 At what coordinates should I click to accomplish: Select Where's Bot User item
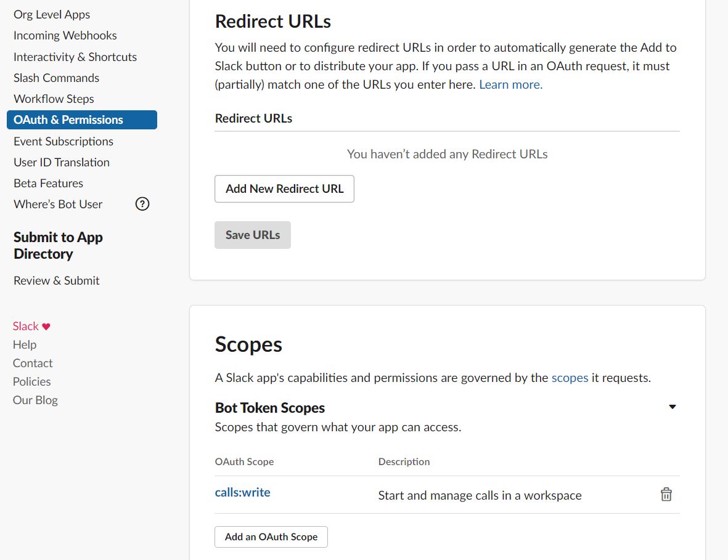(x=58, y=204)
